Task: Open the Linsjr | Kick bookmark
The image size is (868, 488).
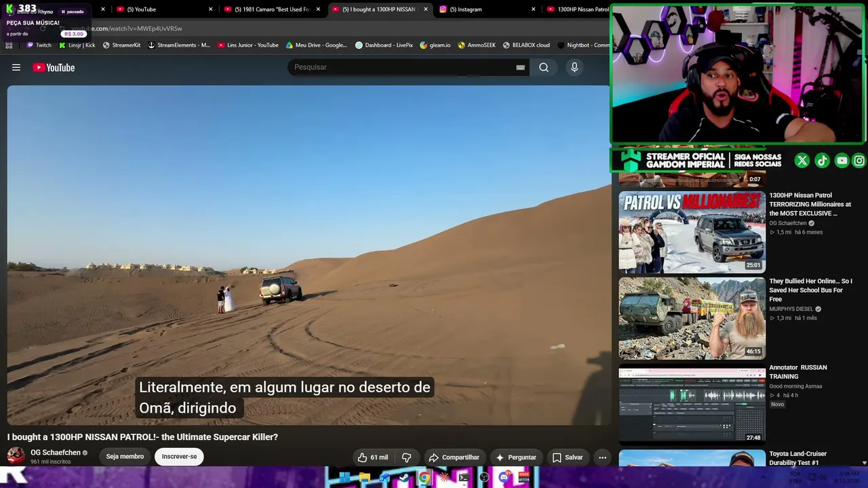Action: [x=77, y=45]
